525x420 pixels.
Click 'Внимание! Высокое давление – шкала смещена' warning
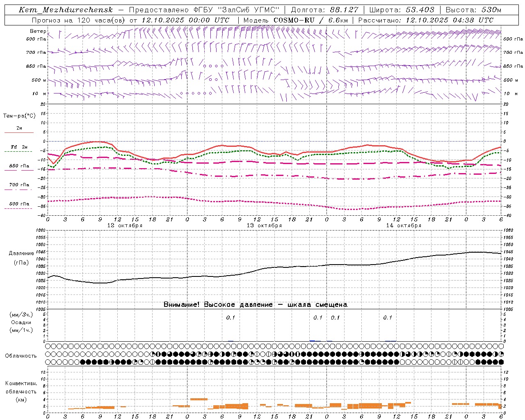tap(256, 305)
